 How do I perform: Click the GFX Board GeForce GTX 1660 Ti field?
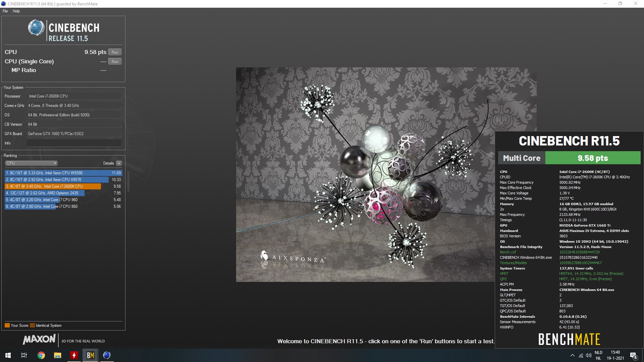[x=74, y=134]
